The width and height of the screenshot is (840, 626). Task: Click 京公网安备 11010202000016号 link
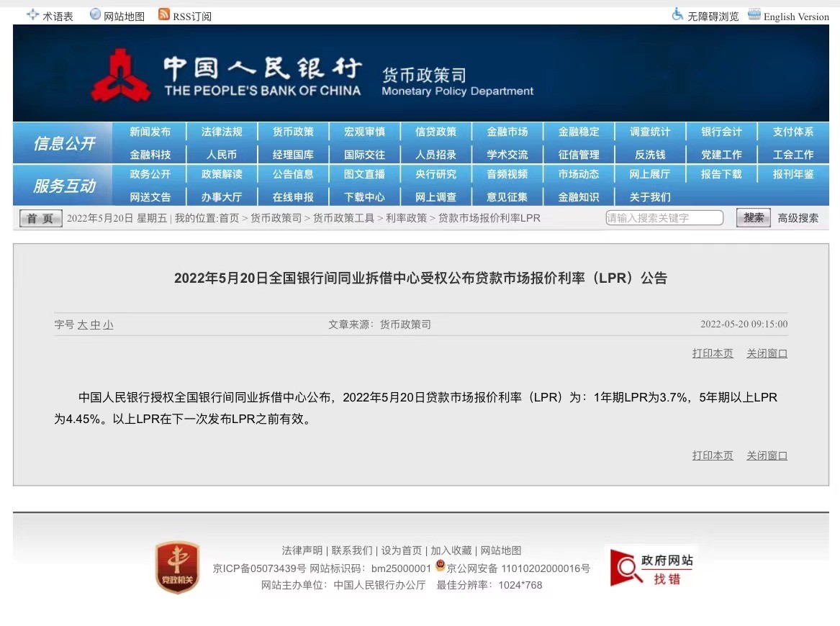(x=518, y=568)
